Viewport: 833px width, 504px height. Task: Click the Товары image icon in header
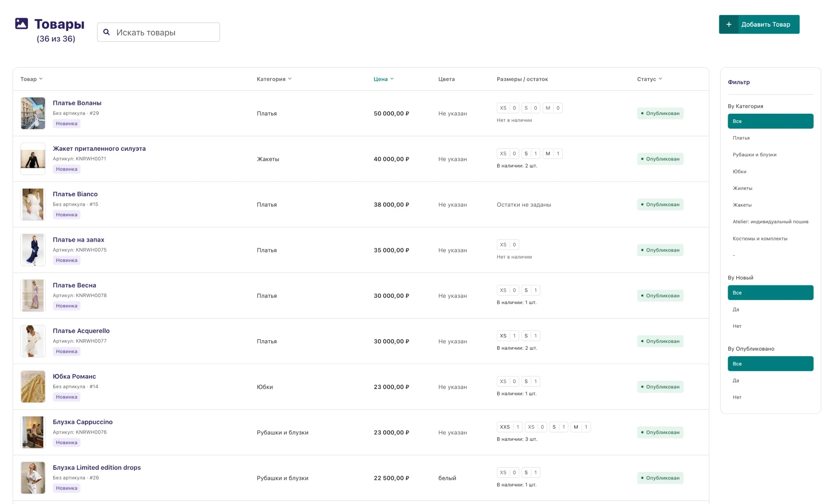22,24
